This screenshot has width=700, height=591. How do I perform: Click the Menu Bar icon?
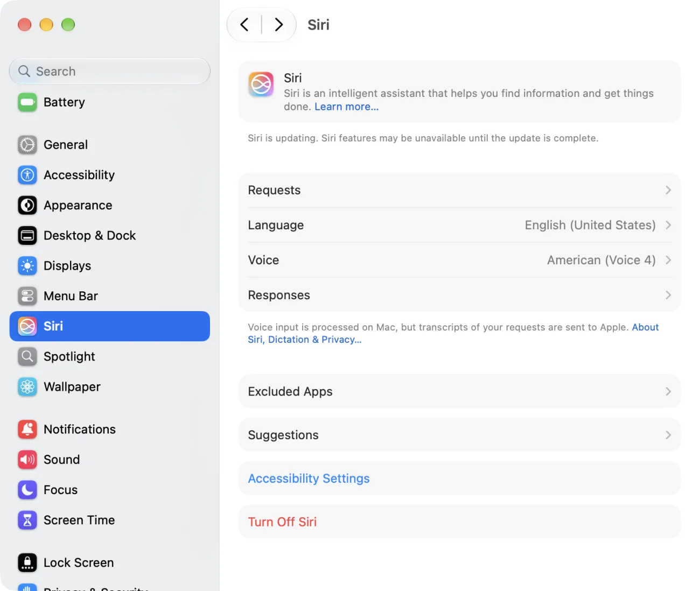[27, 296]
